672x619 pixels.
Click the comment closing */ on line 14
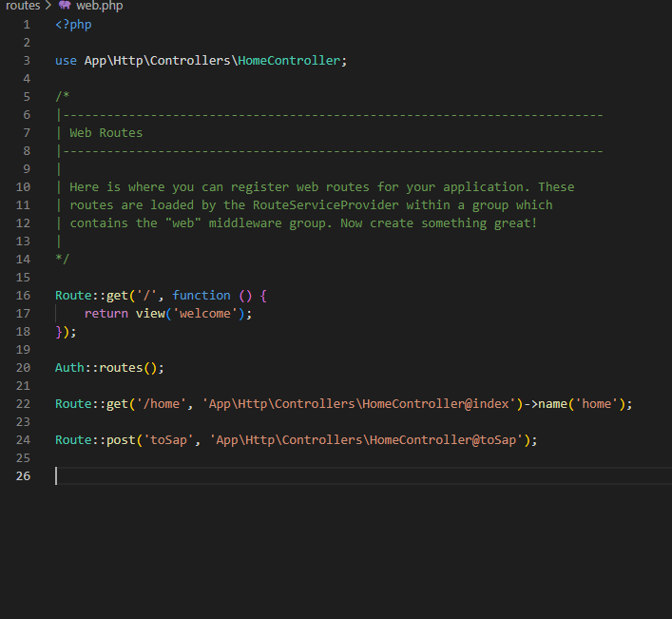tap(62, 259)
